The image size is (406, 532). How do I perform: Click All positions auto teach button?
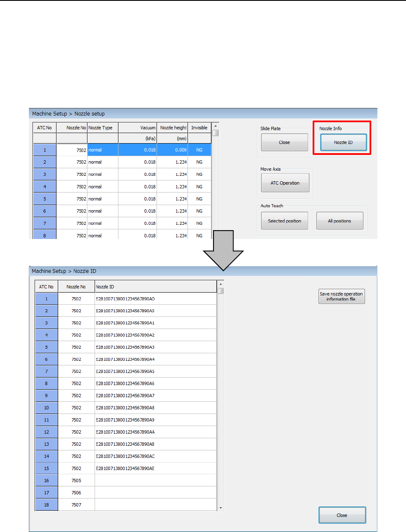click(x=339, y=221)
